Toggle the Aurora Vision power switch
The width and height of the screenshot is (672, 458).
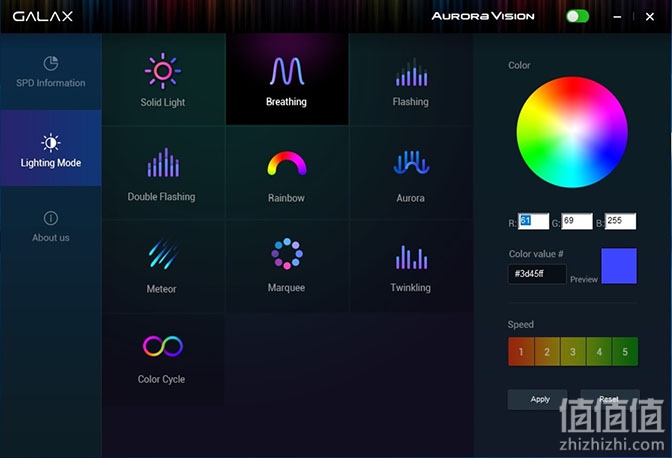tap(577, 16)
